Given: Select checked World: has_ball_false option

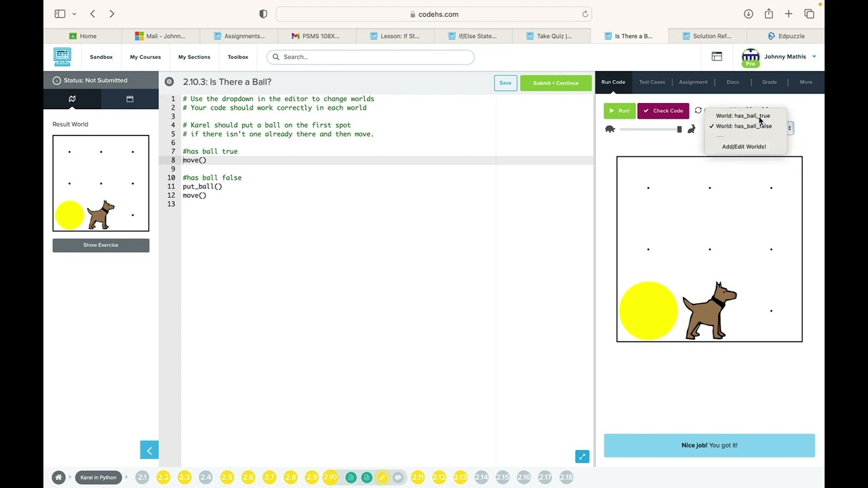Looking at the screenshot, I should click(743, 126).
